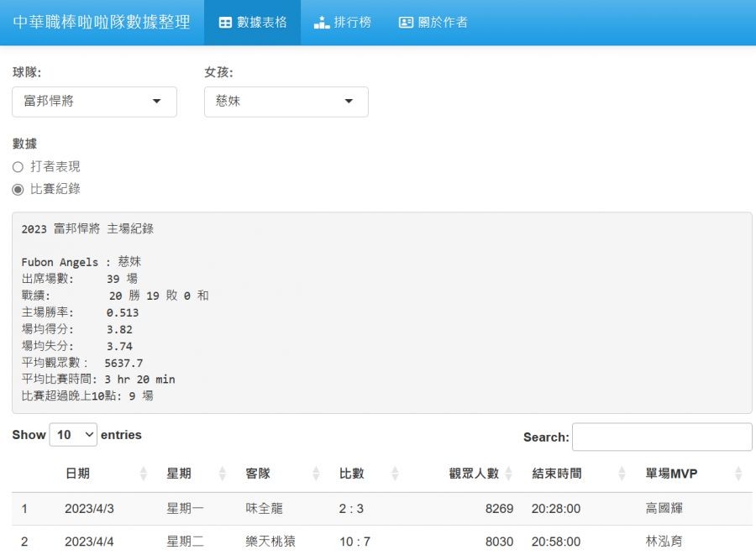The width and height of the screenshot is (756, 555).
Task: Click the table icon beside 數據表格
Action: [225, 23]
